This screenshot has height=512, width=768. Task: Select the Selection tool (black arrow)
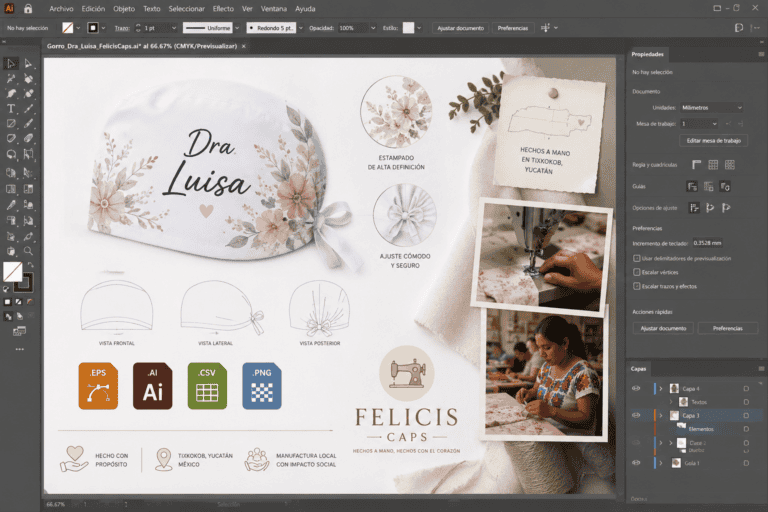tap(11, 64)
